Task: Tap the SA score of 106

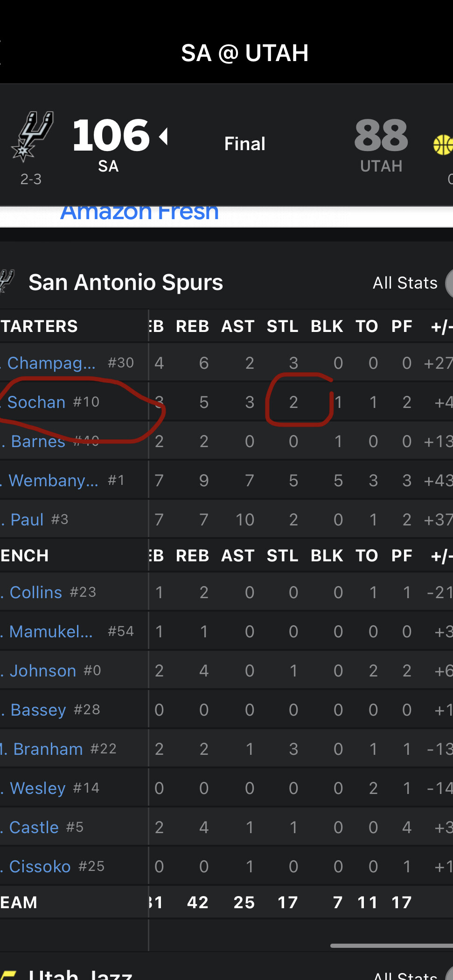Action: (x=111, y=135)
